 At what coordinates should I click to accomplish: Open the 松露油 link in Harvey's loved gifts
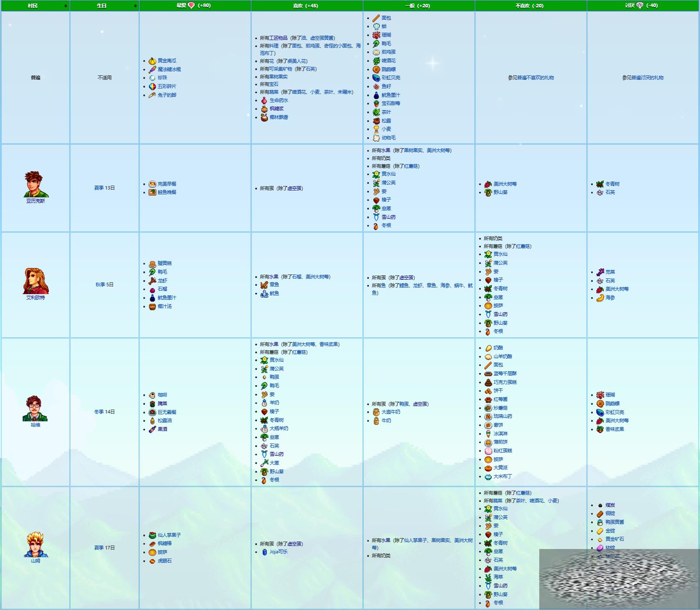tap(165, 421)
